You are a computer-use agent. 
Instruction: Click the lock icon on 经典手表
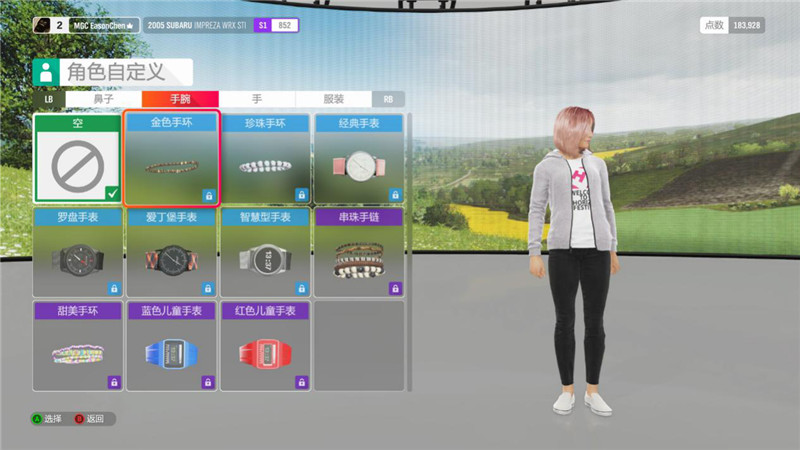pyautogui.click(x=395, y=195)
